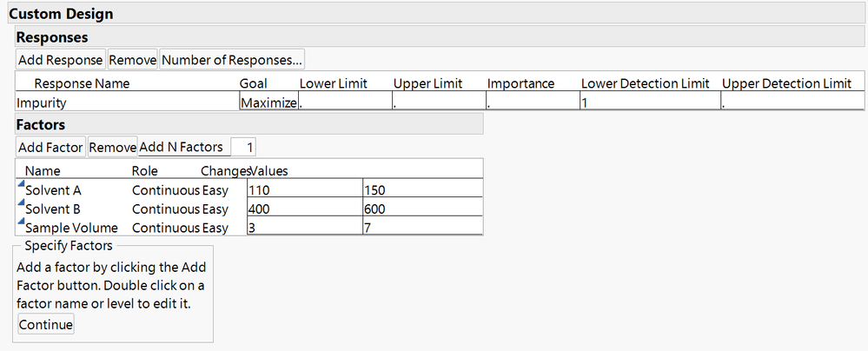Open Solvent B factor triangle menu

tap(21, 202)
